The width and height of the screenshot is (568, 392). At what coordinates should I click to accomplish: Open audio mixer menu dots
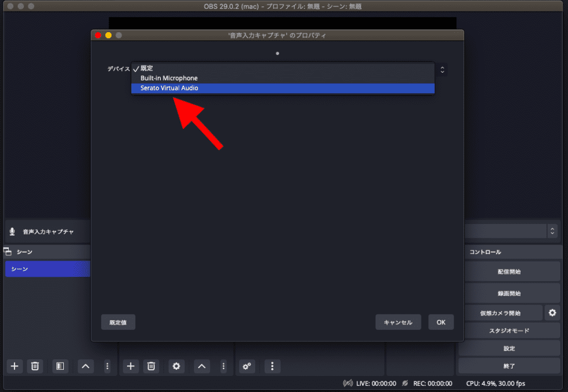(x=272, y=366)
